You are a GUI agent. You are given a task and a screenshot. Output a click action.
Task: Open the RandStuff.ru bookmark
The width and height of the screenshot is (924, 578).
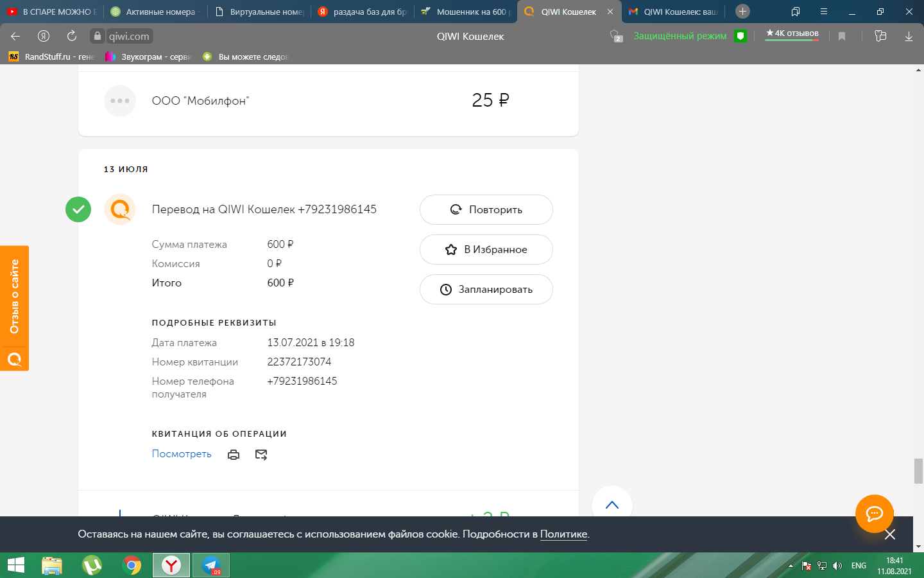point(51,57)
